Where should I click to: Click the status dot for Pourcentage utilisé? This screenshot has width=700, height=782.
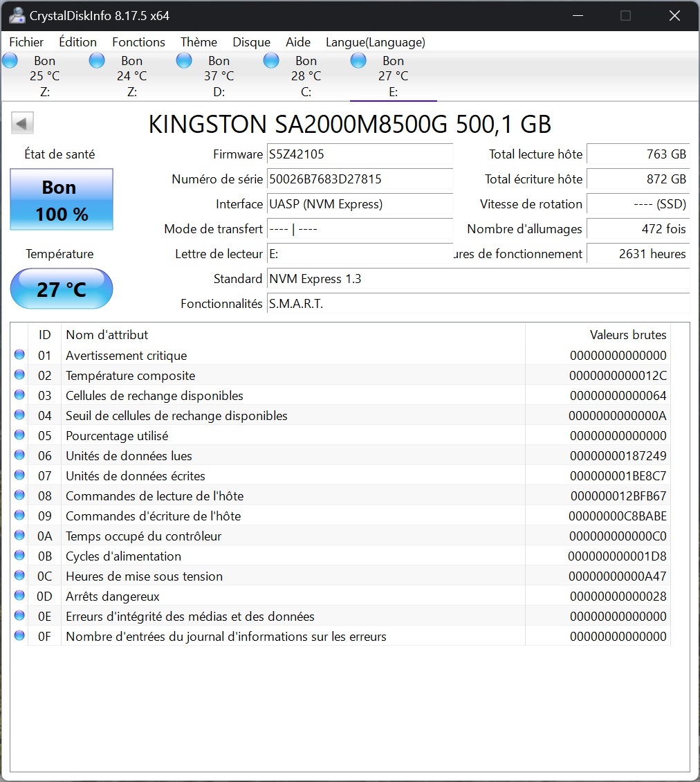19,435
